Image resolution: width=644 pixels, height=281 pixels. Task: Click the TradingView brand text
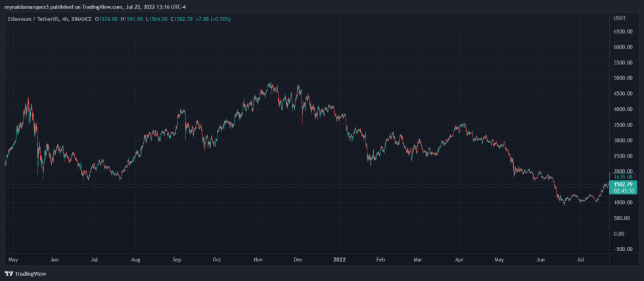coord(30,274)
